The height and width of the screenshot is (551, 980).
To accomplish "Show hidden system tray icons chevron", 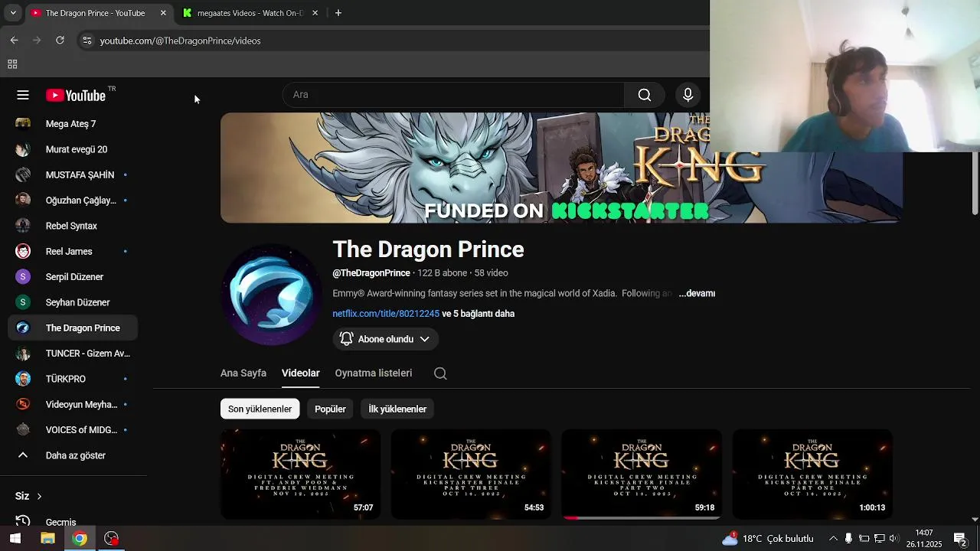I will (834, 539).
